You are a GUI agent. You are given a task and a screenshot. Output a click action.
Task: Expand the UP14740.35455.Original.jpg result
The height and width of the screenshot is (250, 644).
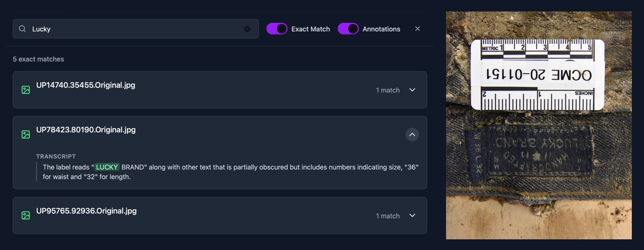pos(412,90)
